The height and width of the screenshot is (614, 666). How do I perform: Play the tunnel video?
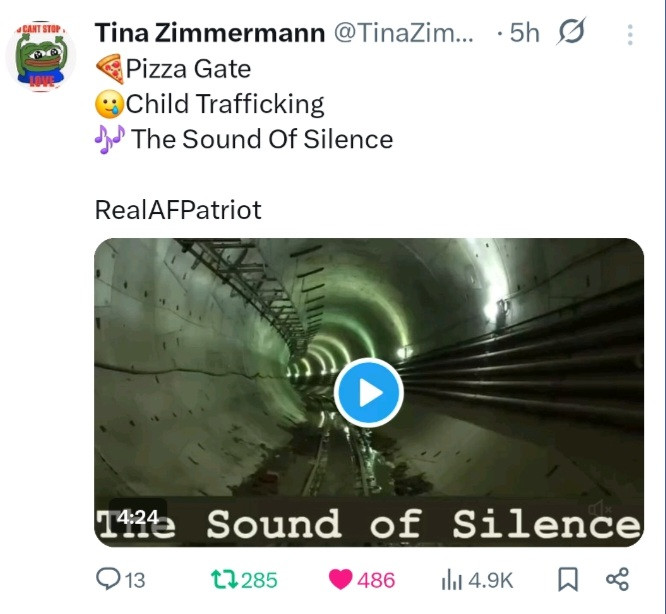pos(368,392)
